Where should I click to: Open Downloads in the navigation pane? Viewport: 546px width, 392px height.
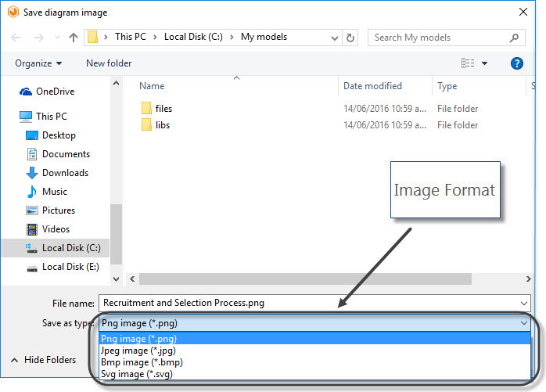coord(57,173)
